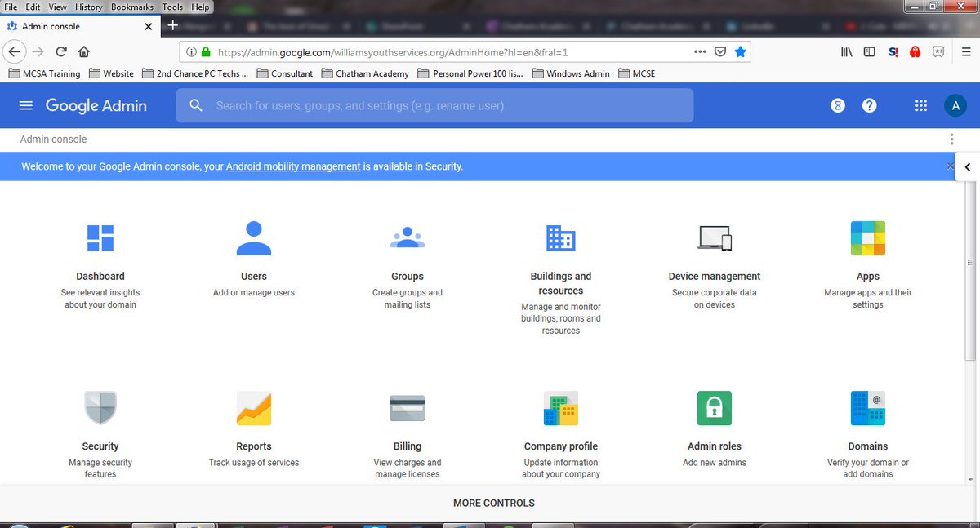Open the Firefox Library icon

847,51
